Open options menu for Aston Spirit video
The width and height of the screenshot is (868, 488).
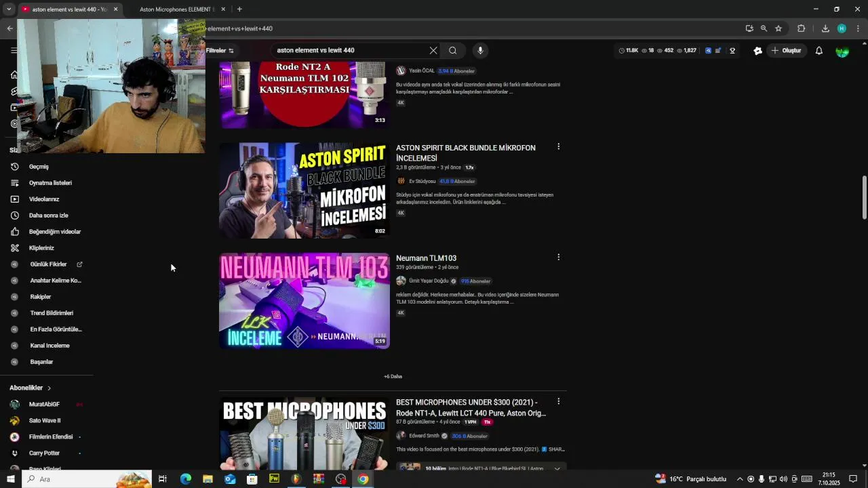(x=558, y=147)
